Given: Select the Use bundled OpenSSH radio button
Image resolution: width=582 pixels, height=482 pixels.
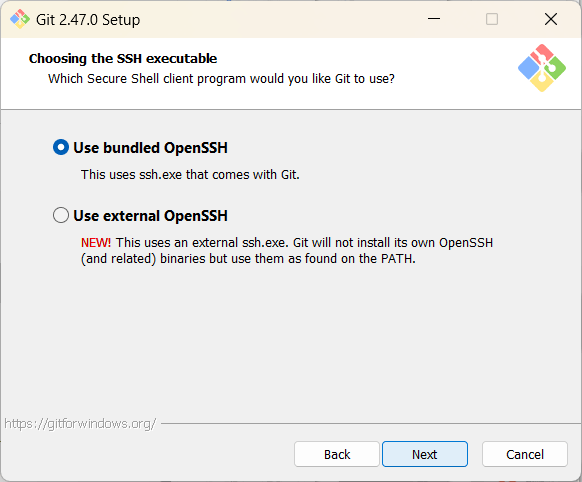Looking at the screenshot, I should click(61, 147).
